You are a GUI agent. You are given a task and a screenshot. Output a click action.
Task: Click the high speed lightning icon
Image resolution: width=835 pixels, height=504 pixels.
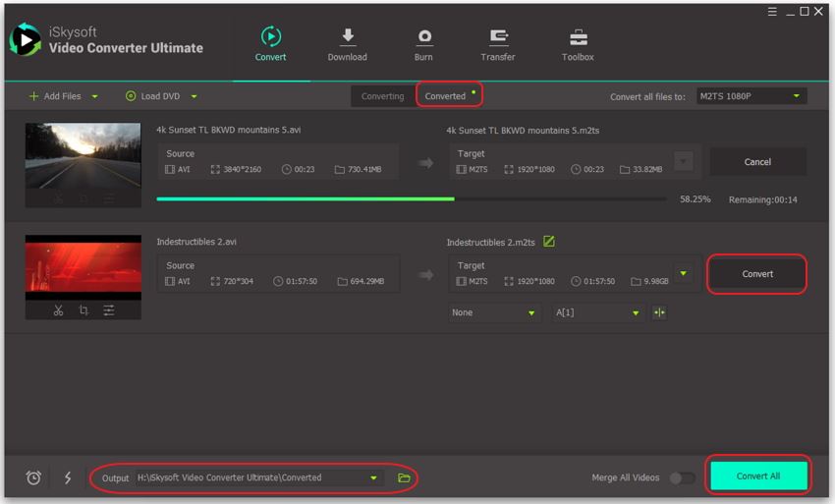coord(68,477)
